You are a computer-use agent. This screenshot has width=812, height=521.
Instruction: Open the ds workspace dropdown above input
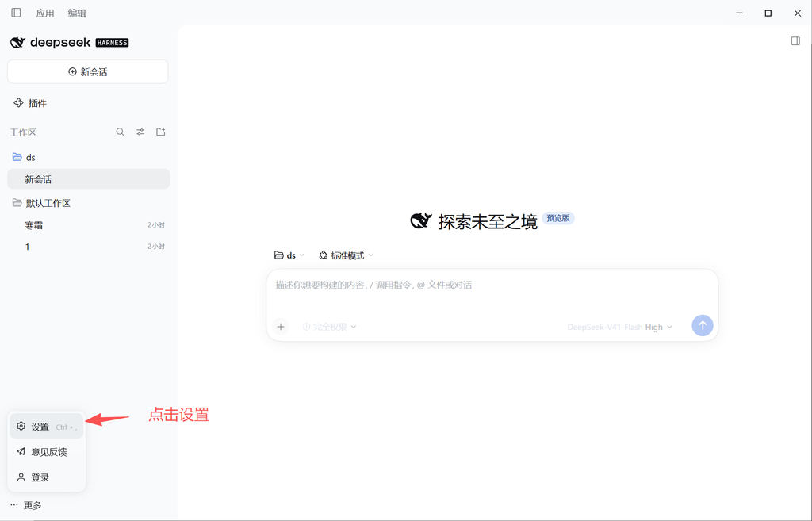(x=289, y=255)
